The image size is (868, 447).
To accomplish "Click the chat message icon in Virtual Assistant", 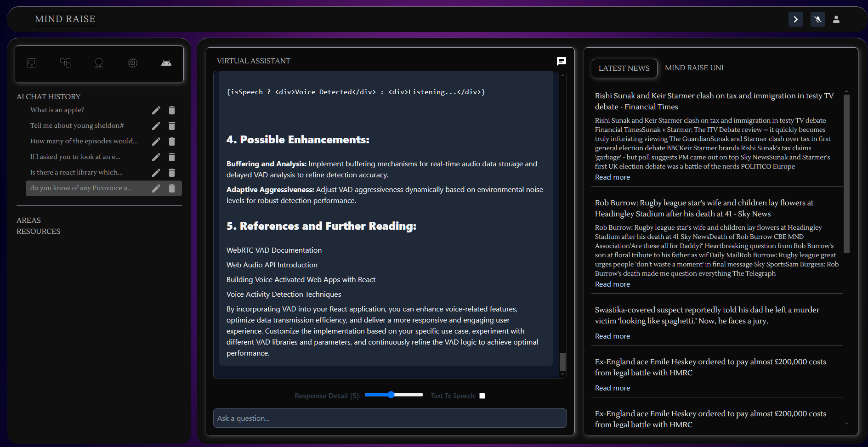I will pos(561,61).
